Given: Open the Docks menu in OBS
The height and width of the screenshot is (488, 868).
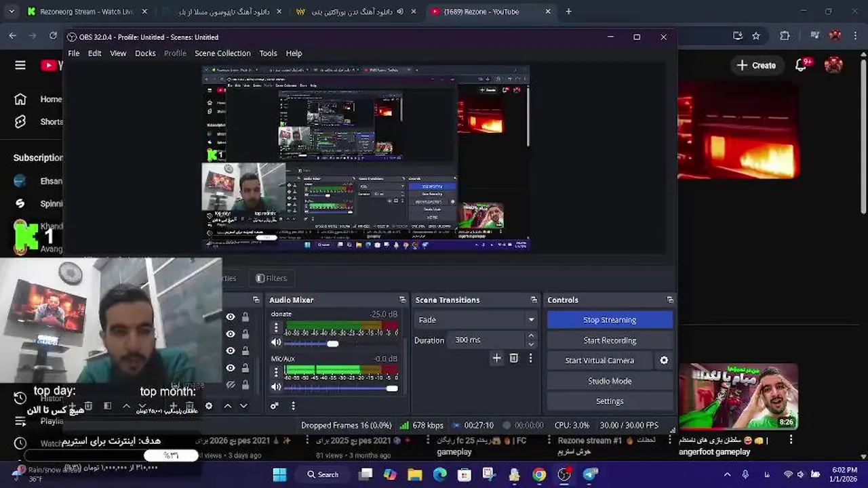Looking at the screenshot, I should pyautogui.click(x=145, y=53).
